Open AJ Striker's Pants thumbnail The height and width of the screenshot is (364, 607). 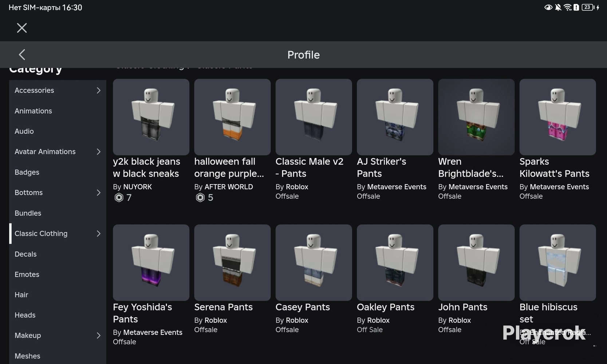click(x=395, y=117)
